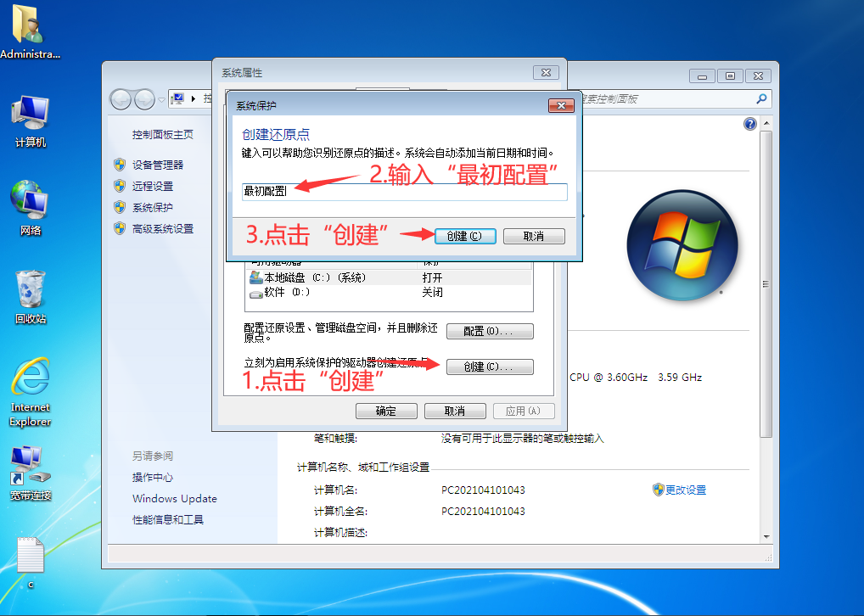This screenshot has width=864, height=616.
Task: Click the 创建还原点 heading
Action: click(276, 134)
